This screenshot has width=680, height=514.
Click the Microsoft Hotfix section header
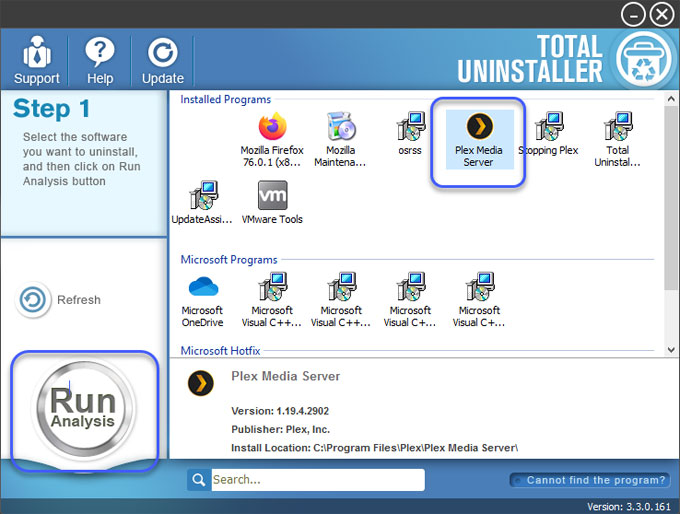point(220,350)
